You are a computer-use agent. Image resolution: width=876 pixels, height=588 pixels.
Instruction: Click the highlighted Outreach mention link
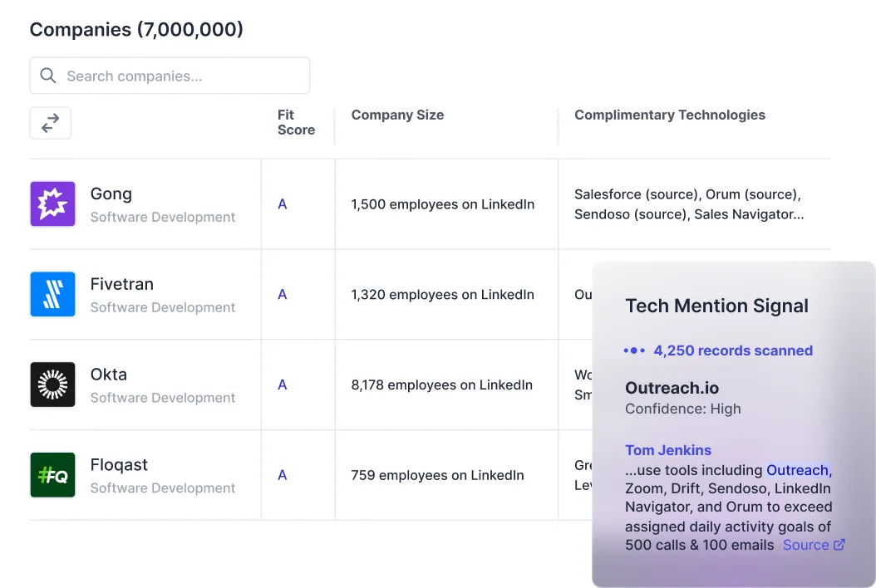[x=799, y=470]
